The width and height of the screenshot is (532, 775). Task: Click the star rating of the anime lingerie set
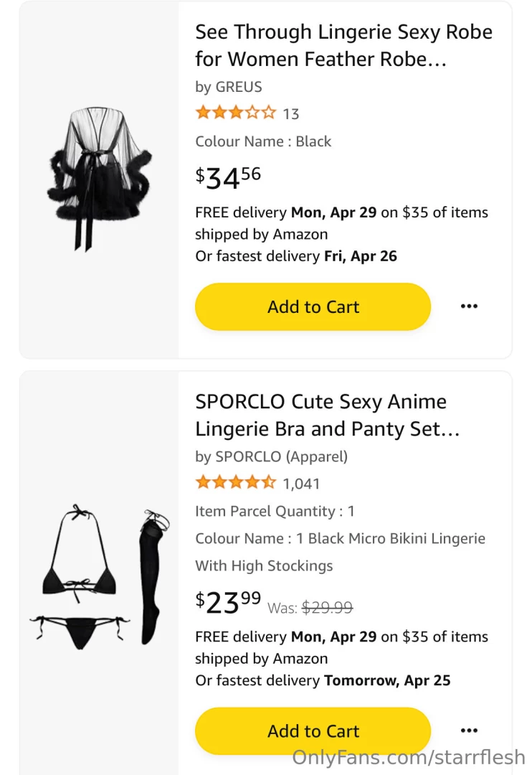tap(235, 482)
